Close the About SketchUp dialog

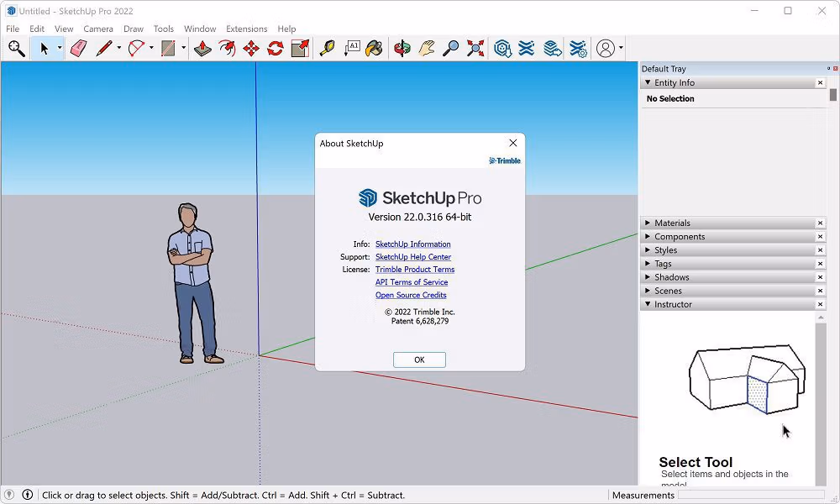point(513,143)
